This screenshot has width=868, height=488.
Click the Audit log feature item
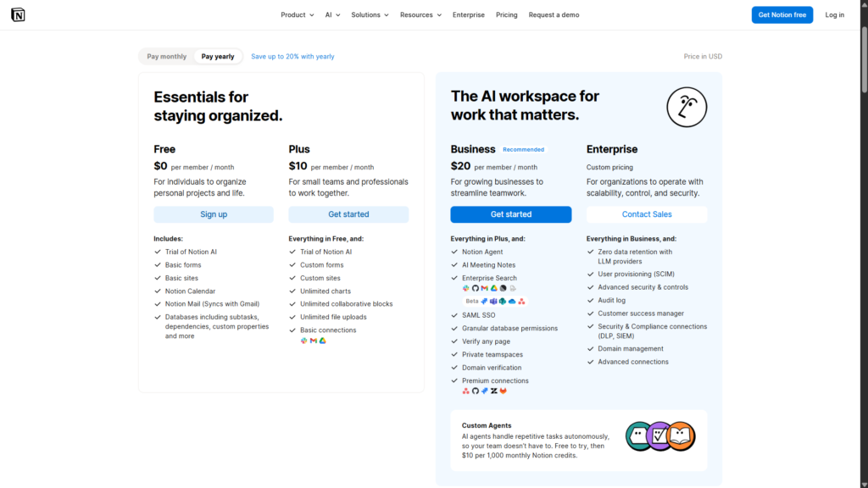click(611, 301)
